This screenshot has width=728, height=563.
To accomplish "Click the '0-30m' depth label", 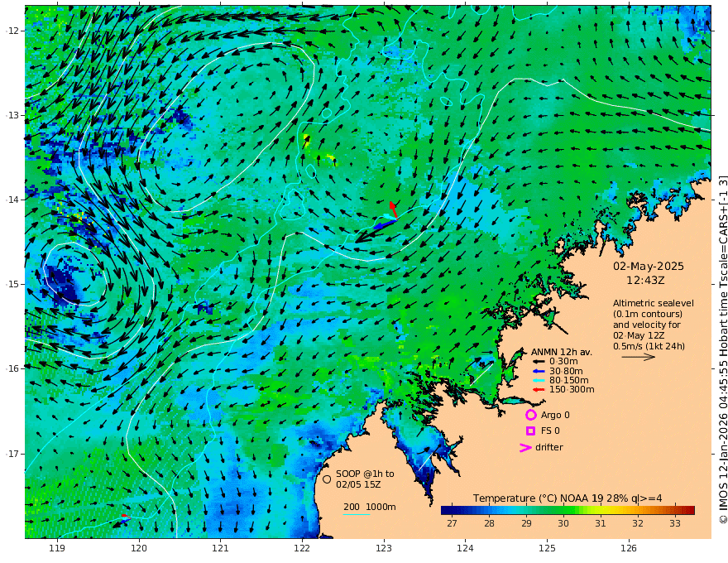I will point(563,362).
